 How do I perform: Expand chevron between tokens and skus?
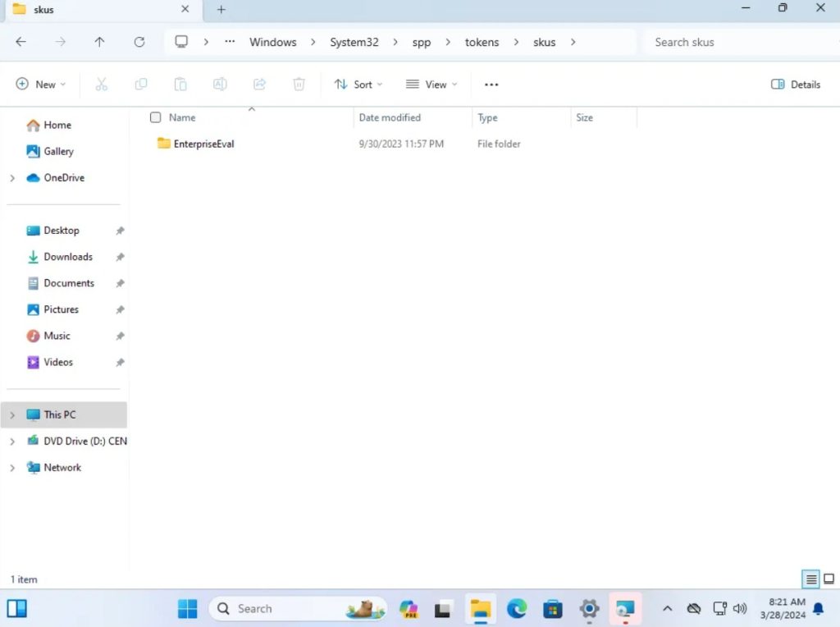coord(516,42)
